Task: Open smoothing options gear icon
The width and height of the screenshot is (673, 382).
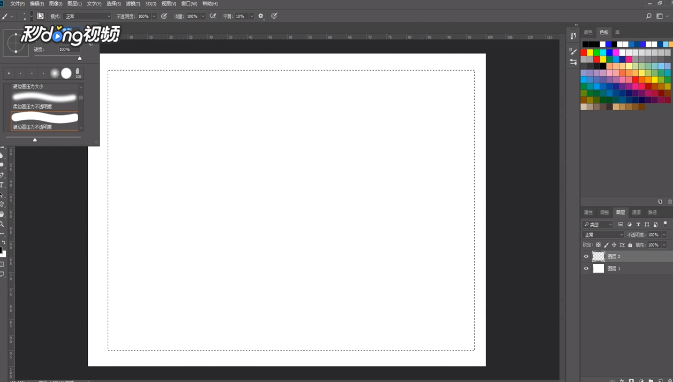Action: click(x=261, y=16)
